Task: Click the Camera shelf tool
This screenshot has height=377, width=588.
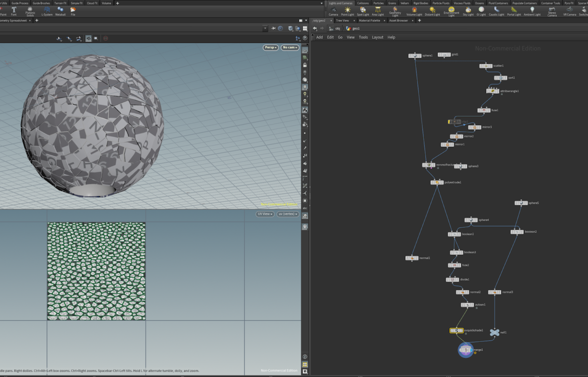Action: [333, 11]
